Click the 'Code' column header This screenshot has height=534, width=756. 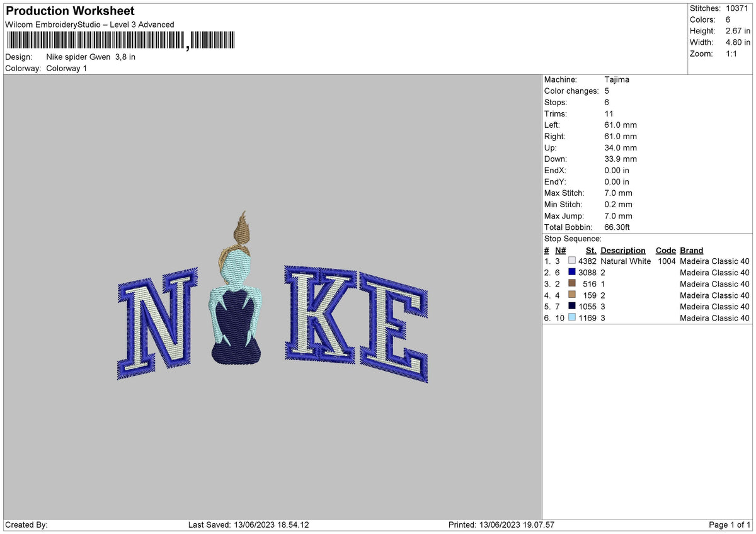coord(665,250)
